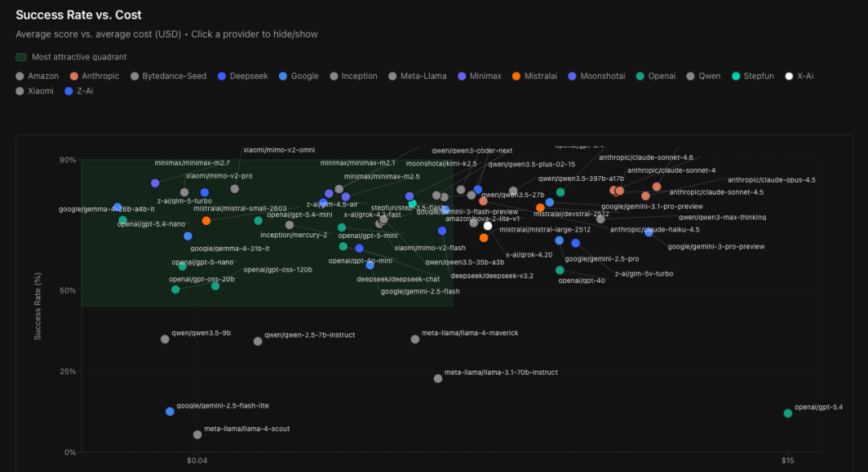This screenshot has width=868, height=472.
Task: Select the minimax/minimax-m2.7 data point
Action: click(155, 183)
